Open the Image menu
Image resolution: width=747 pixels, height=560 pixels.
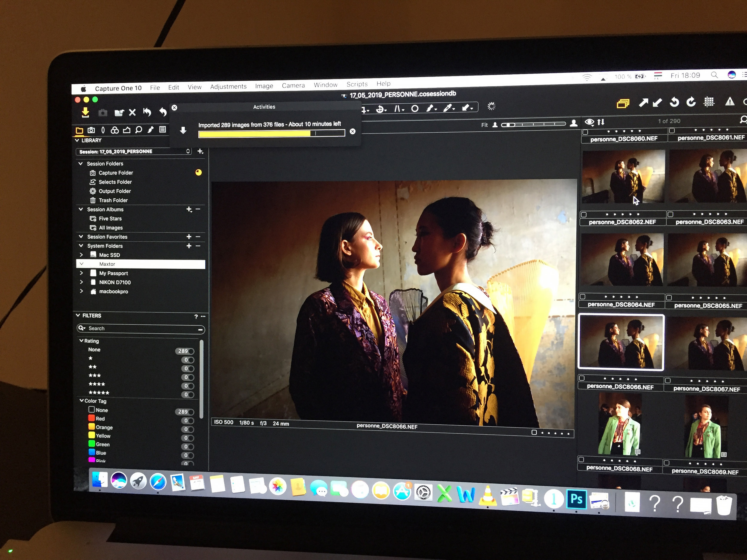pos(264,86)
